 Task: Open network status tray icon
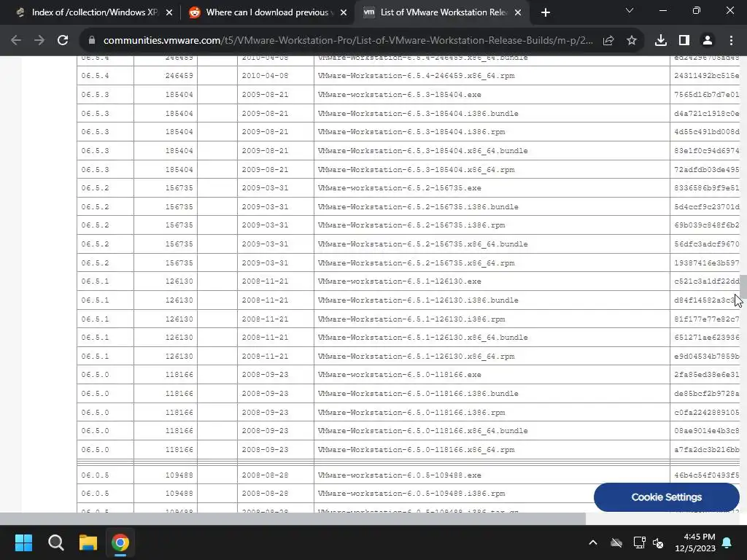pos(639,542)
